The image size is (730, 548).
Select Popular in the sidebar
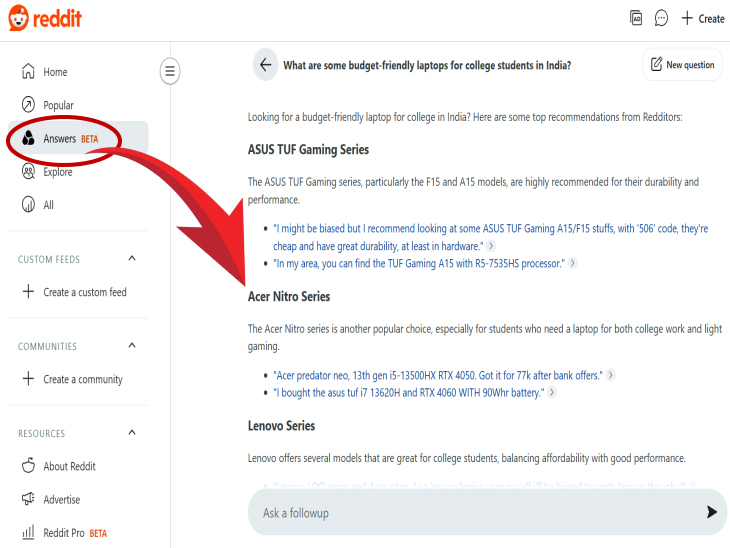[58, 105]
